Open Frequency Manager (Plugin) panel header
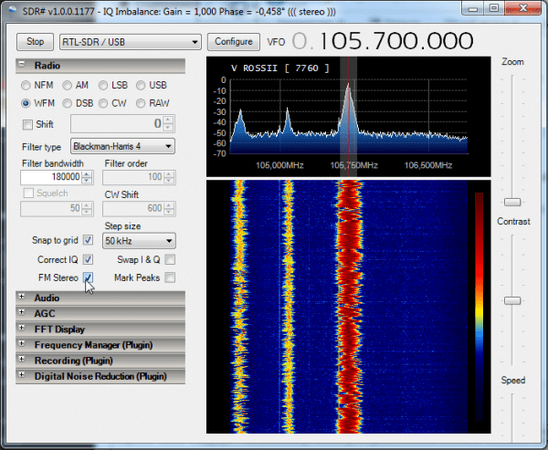This screenshot has width=548, height=450. click(x=100, y=345)
